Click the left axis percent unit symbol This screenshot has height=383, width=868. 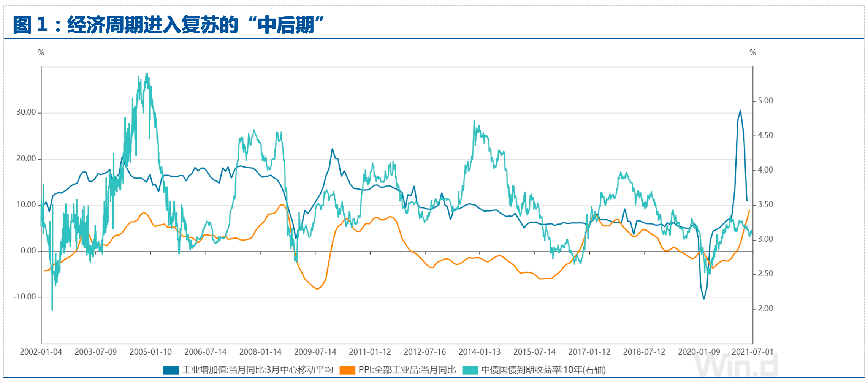click(41, 53)
